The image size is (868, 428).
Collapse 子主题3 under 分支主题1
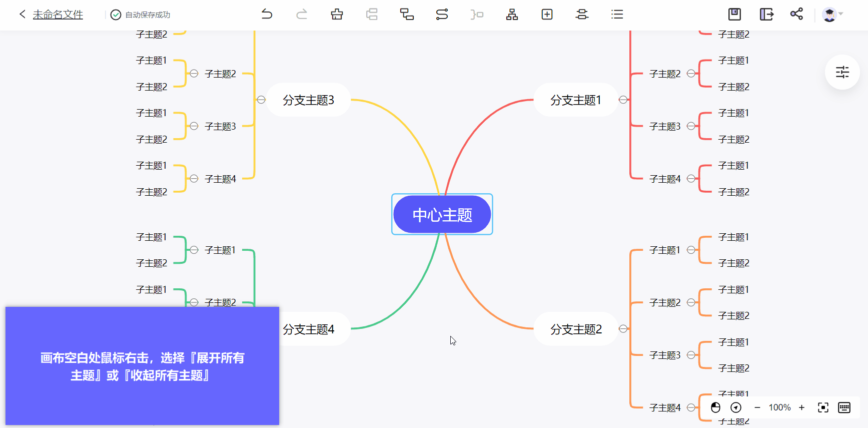coord(691,126)
